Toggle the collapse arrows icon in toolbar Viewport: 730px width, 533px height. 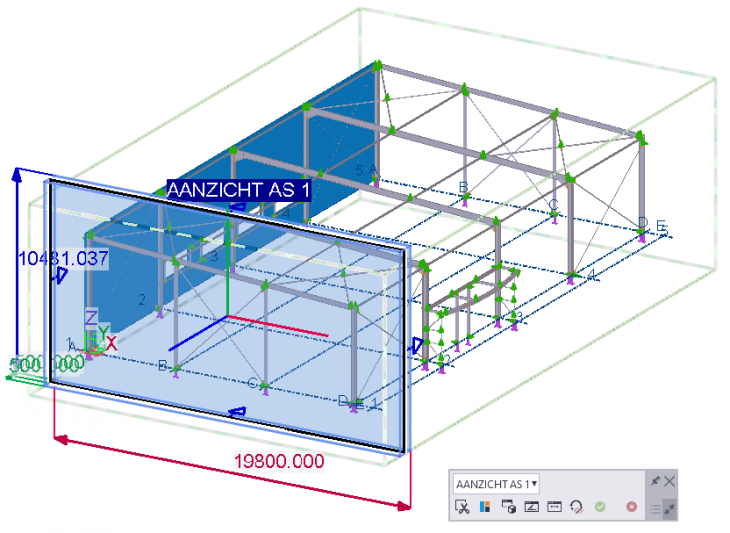pyautogui.click(x=670, y=509)
